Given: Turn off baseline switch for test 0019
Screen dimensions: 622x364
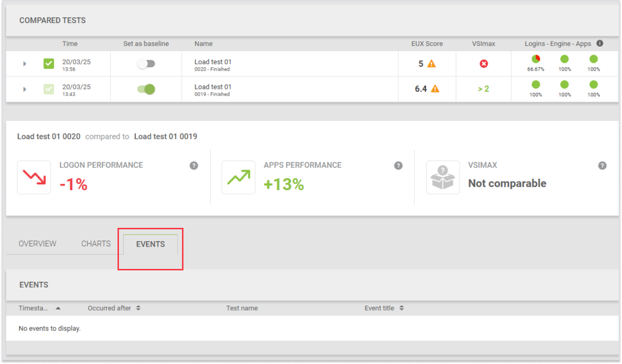Looking at the screenshot, I should click(146, 89).
